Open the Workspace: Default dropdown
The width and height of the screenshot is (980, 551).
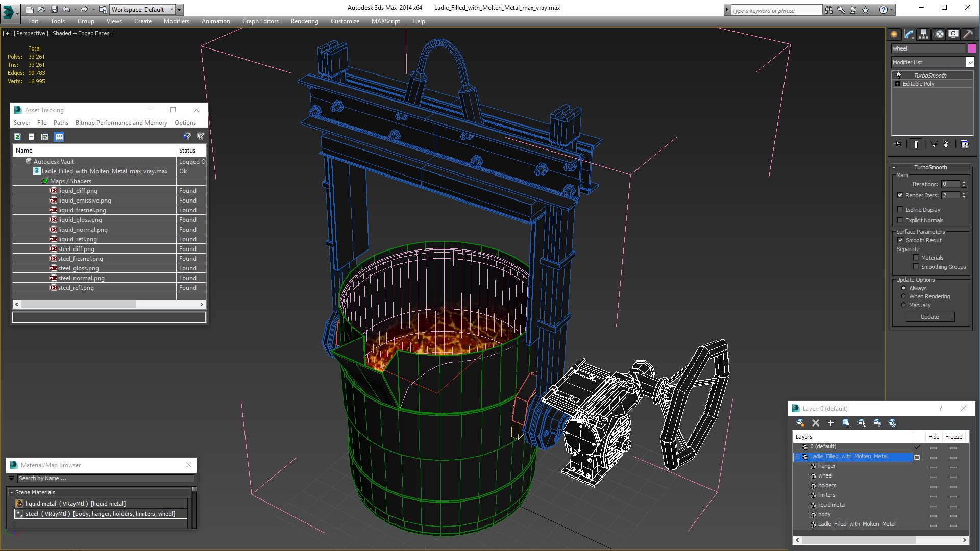coord(142,9)
